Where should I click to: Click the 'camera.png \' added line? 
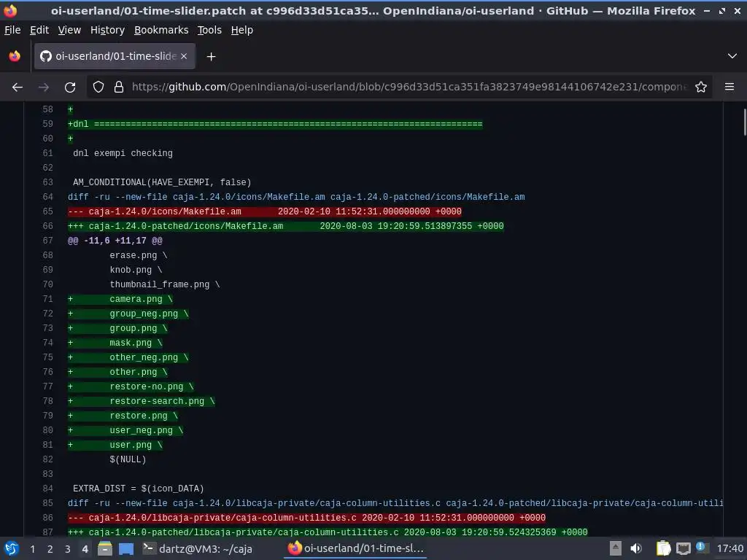[x=120, y=299]
